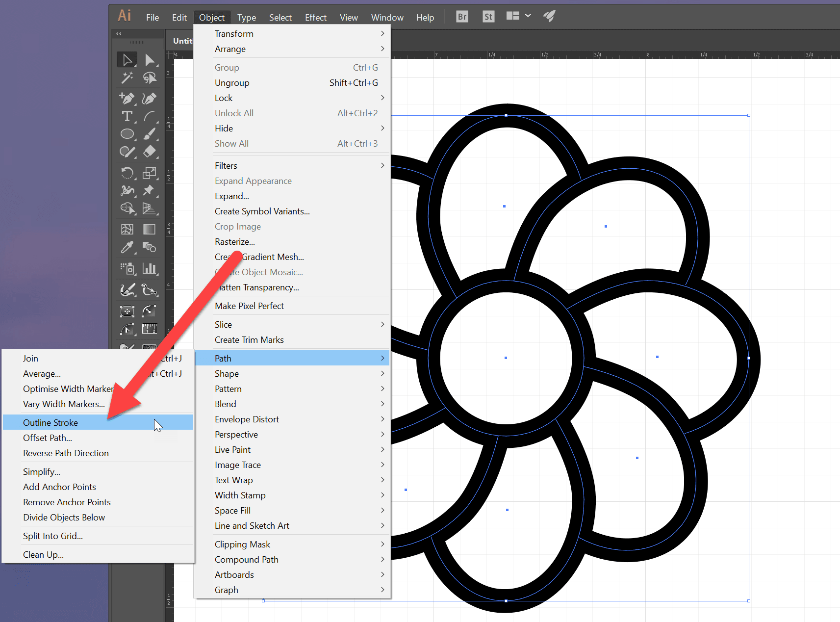Select Expand in the Object menu
The image size is (840, 622).
[232, 196]
